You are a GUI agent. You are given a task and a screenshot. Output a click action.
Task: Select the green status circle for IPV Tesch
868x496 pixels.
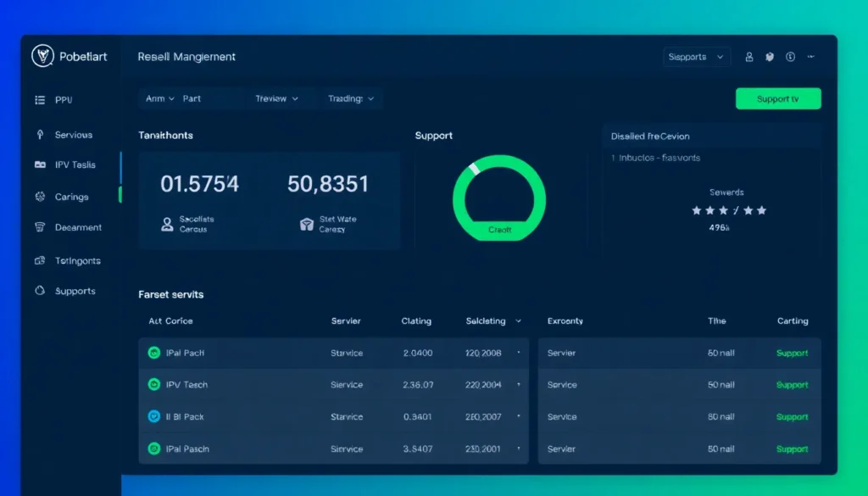pyautogui.click(x=153, y=384)
